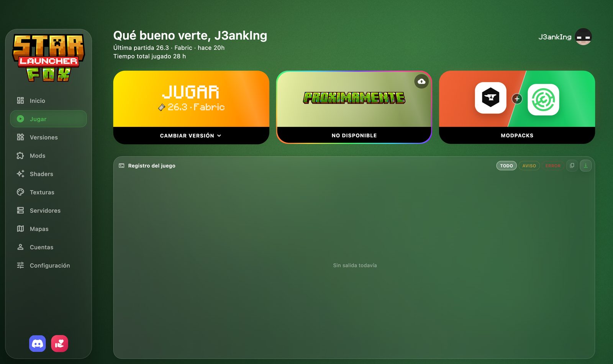Click the plus icon between modpack logos
613x364 pixels.
(517, 99)
